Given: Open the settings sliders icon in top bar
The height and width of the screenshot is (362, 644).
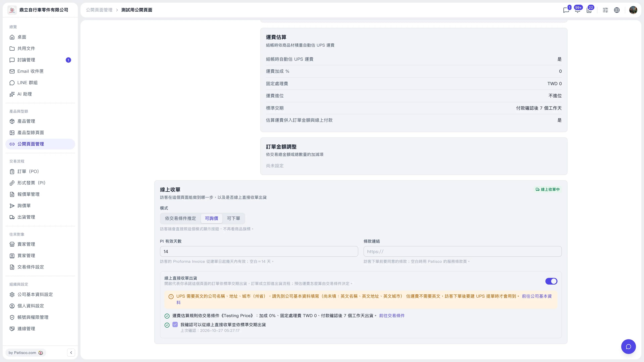Looking at the screenshot, I should (605, 10).
